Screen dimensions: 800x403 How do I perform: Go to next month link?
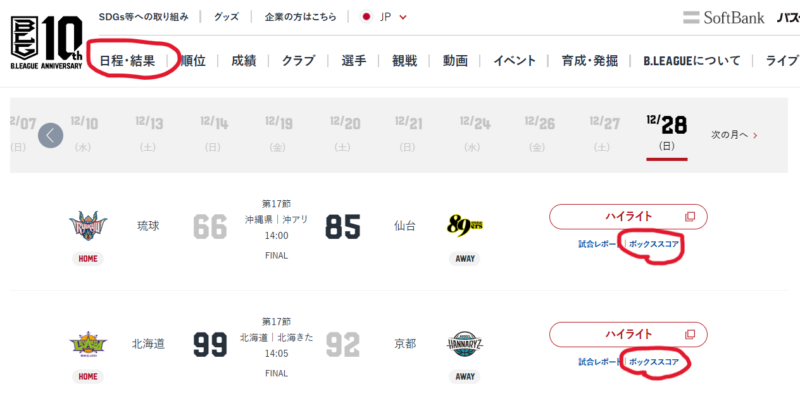coord(734,134)
